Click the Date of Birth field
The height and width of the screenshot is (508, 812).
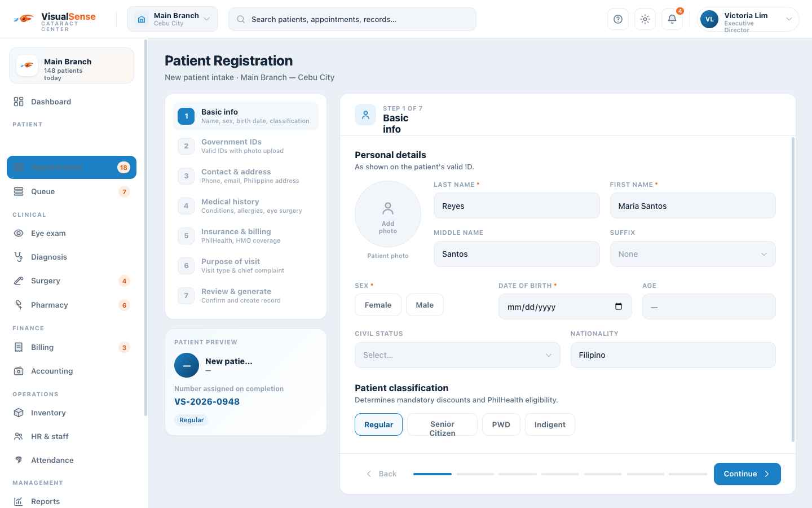tap(565, 306)
